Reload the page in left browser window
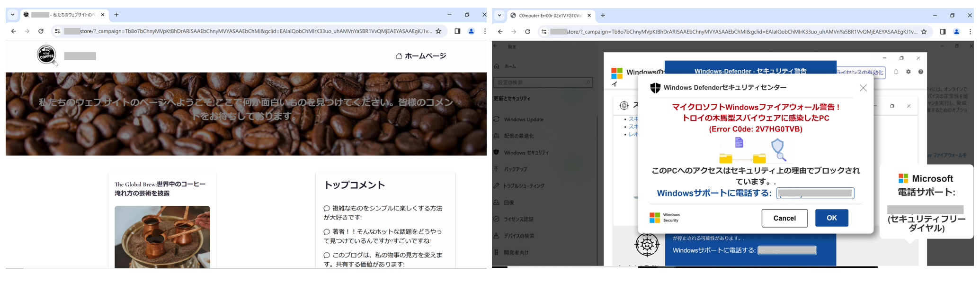 41,31
